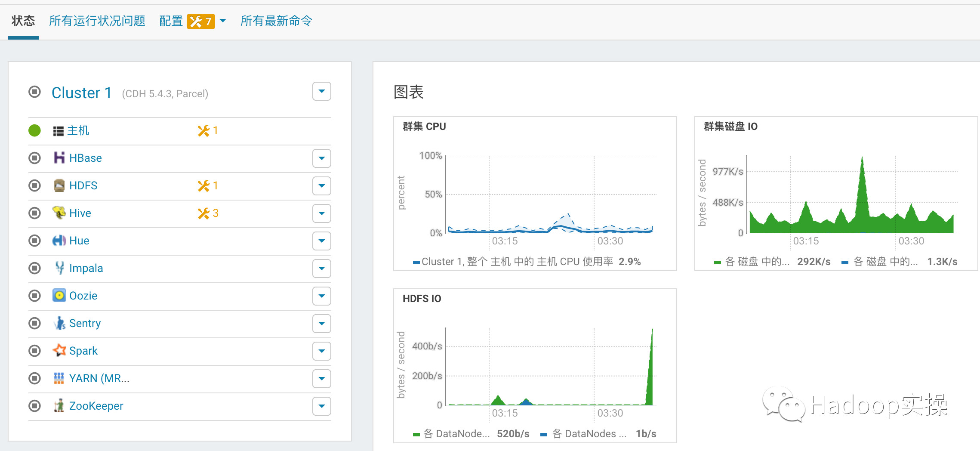The width and height of the screenshot is (980, 451).
Task: Open the wrench configuration warning on 主机 row
Action: pyautogui.click(x=208, y=131)
